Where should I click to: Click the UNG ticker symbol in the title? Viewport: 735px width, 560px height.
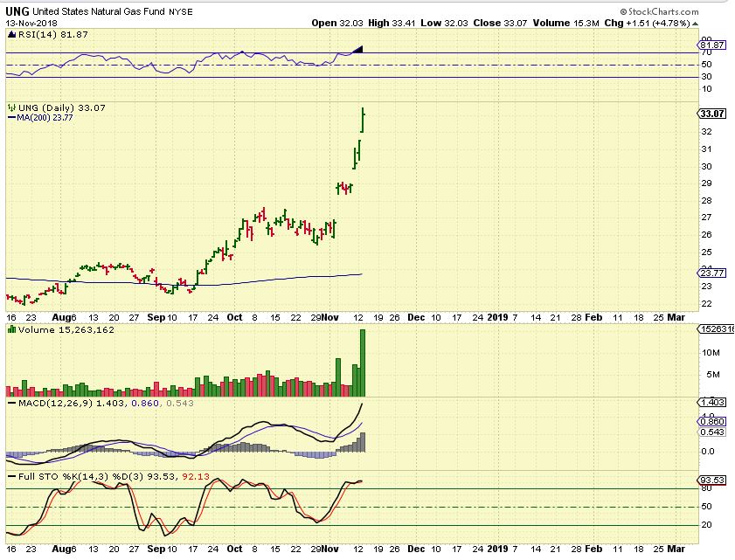(17, 11)
